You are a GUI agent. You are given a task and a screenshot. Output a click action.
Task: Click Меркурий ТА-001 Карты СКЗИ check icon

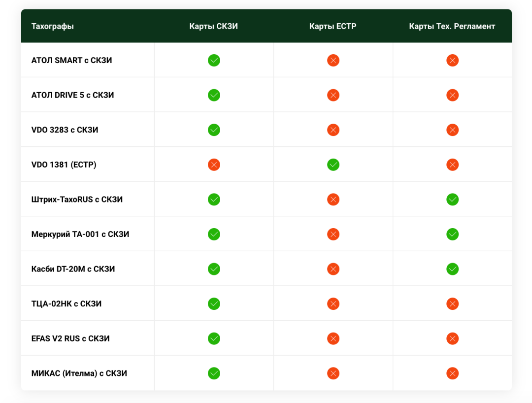pos(214,234)
